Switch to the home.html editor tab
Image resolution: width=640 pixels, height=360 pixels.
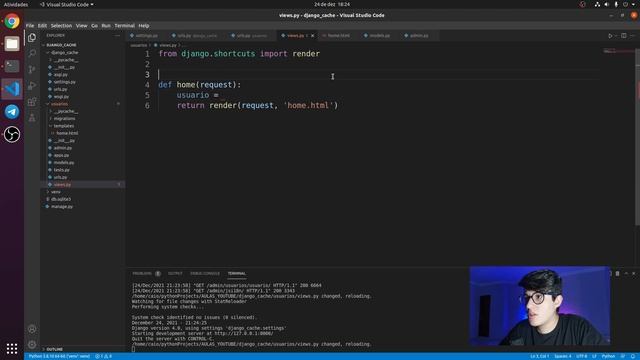(x=339, y=36)
